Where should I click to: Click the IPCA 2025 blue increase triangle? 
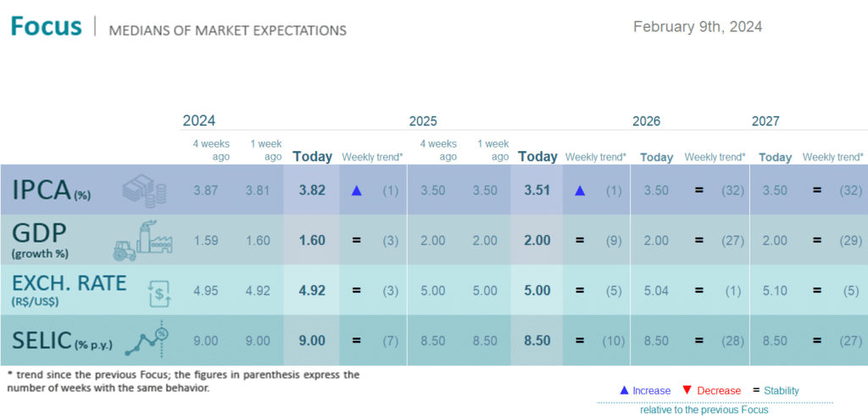(x=580, y=191)
